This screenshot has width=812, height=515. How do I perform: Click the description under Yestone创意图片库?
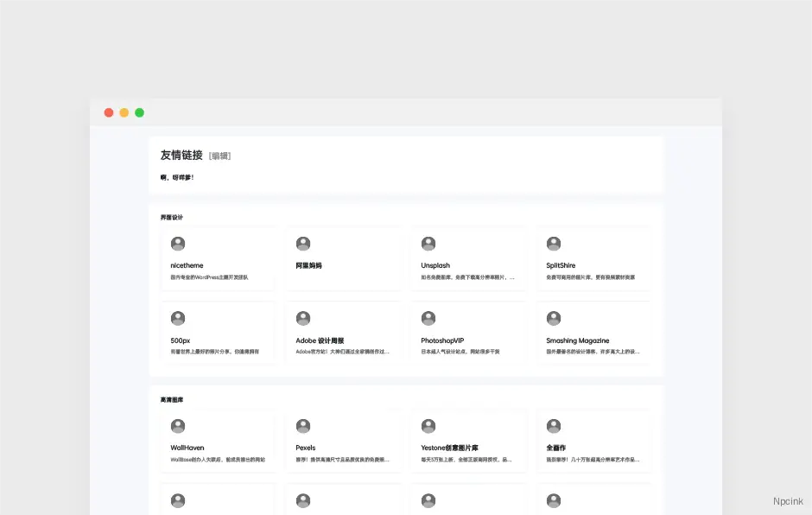pos(466,460)
